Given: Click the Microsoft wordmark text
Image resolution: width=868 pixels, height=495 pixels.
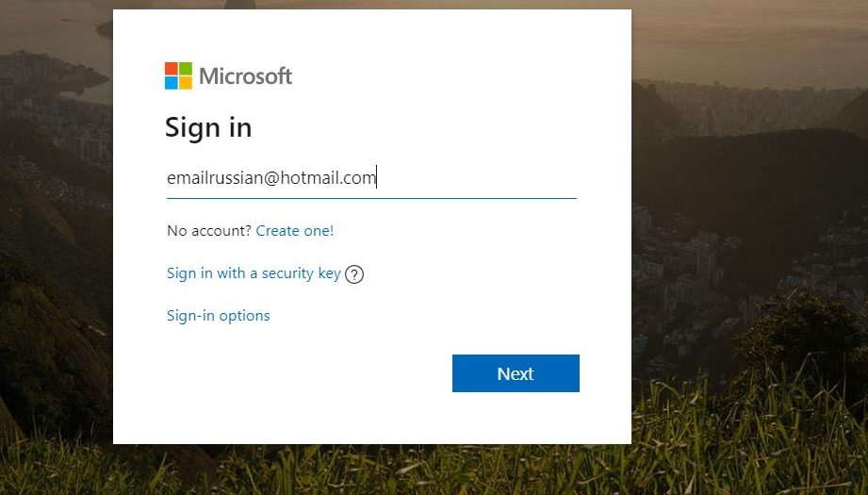Looking at the screenshot, I should click(x=245, y=75).
